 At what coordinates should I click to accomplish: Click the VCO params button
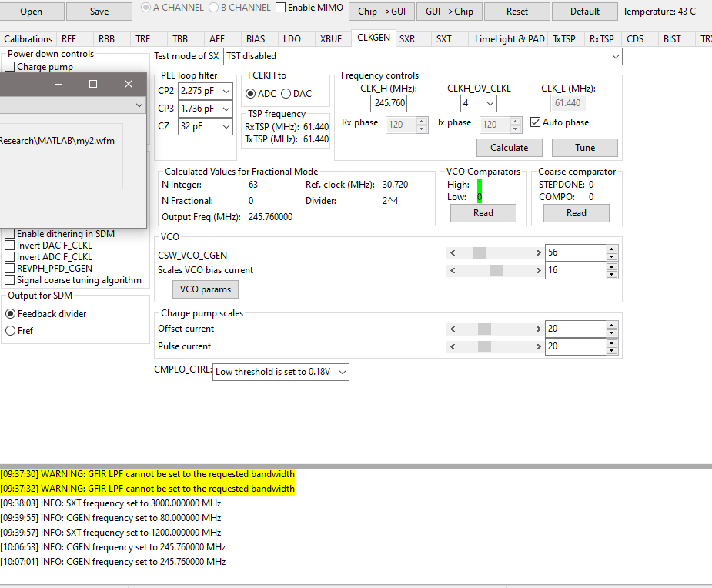[x=205, y=289]
